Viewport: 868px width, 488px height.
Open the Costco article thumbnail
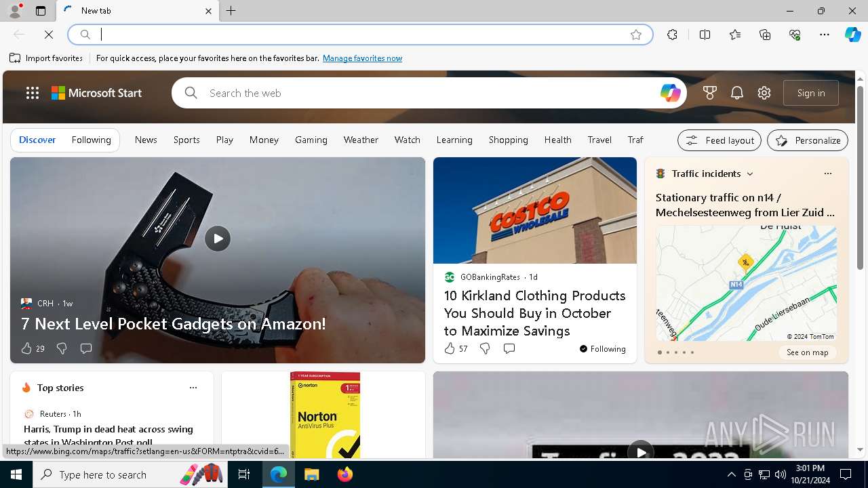[535, 211]
